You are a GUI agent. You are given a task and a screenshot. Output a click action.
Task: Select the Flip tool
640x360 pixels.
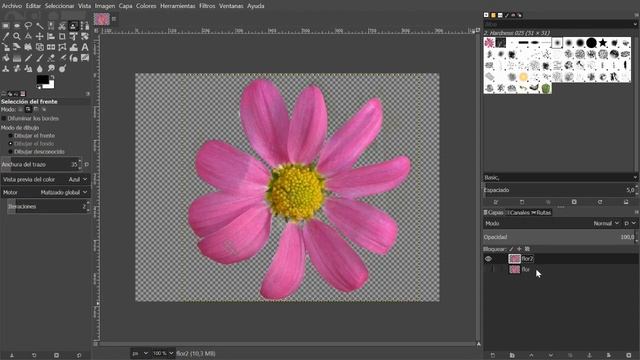[51, 47]
